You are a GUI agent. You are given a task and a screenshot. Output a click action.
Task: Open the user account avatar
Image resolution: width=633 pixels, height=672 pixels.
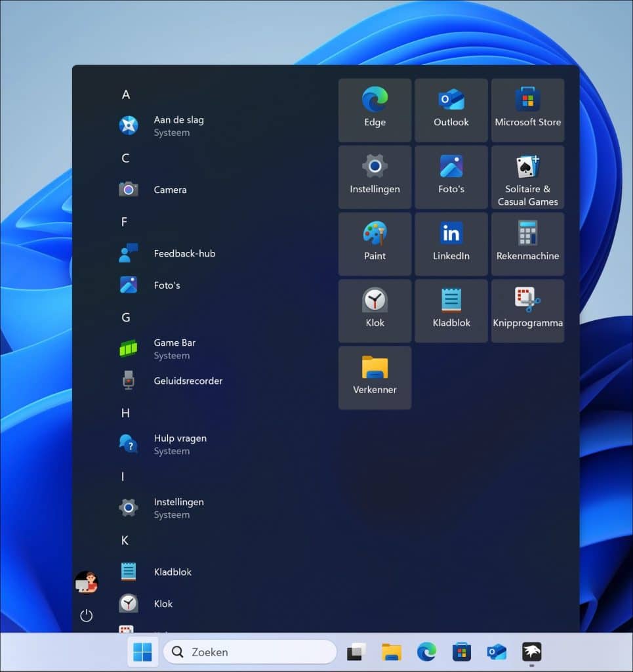point(86,582)
